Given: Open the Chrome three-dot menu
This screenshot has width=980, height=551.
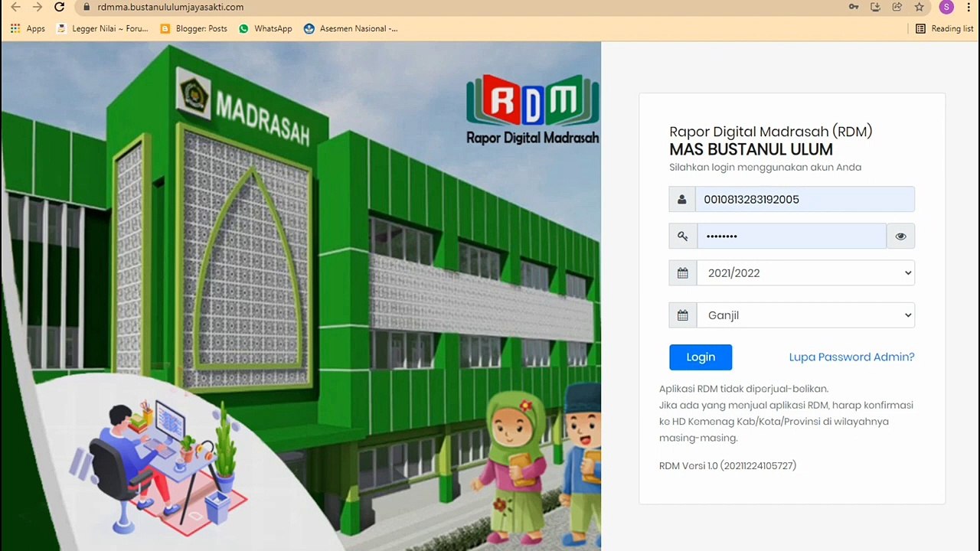Looking at the screenshot, I should (x=969, y=7).
